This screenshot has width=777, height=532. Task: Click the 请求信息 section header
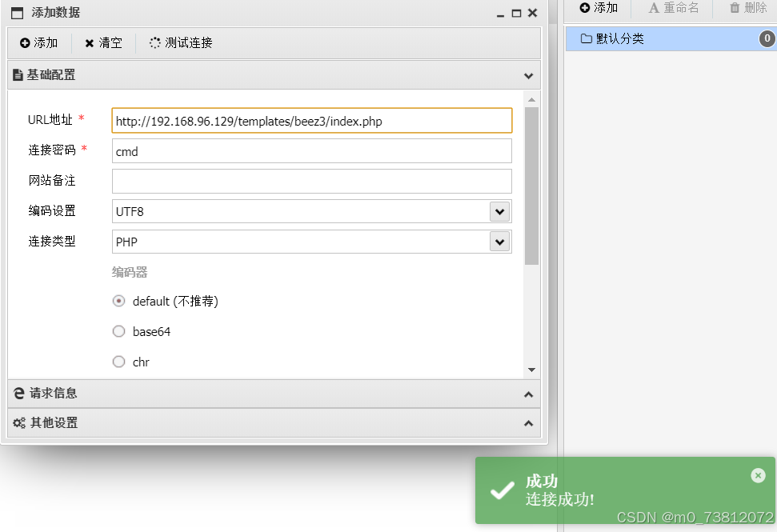pos(274,394)
